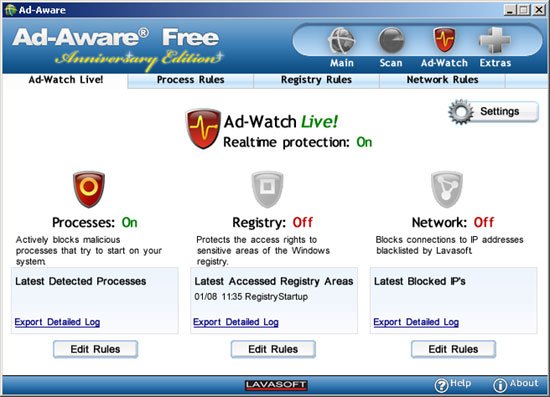This screenshot has width=550, height=397.
Task: Click the Settings gear icon
Action: coord(461,112)
